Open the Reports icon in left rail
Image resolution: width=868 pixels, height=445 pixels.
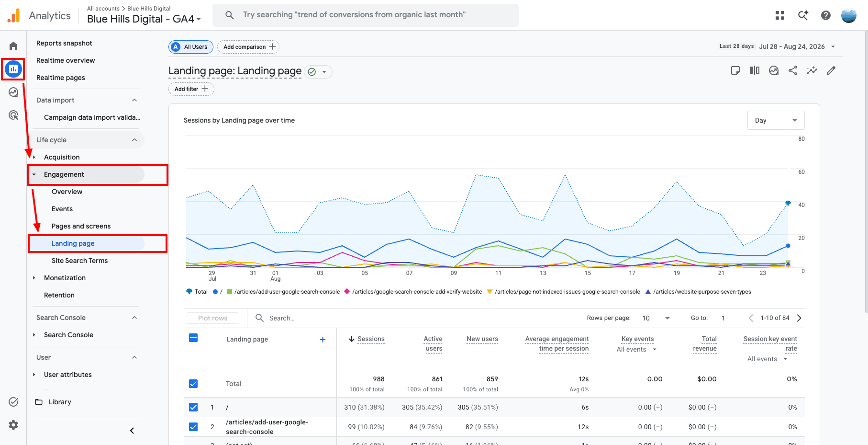[x=13, y=69]
